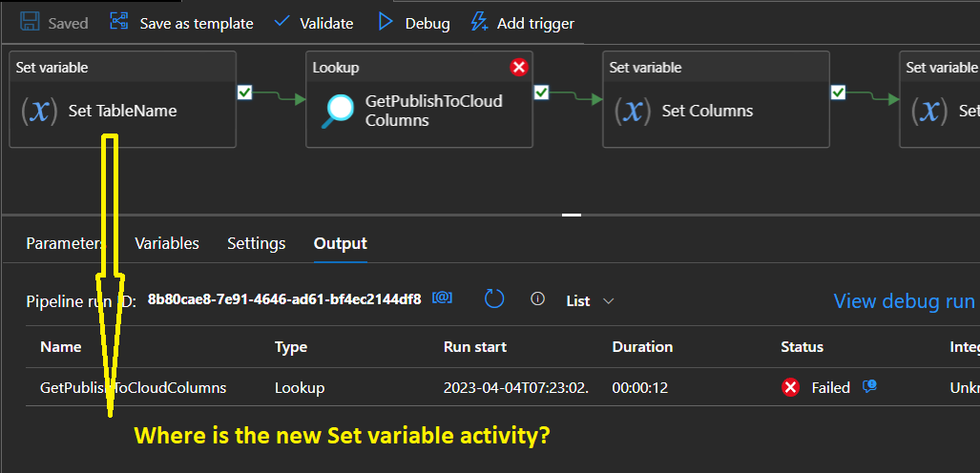Screen dimensions: 980x473
Task: Click success checkbox after GetPublishToCloud Columns
Action: point(541,93)
